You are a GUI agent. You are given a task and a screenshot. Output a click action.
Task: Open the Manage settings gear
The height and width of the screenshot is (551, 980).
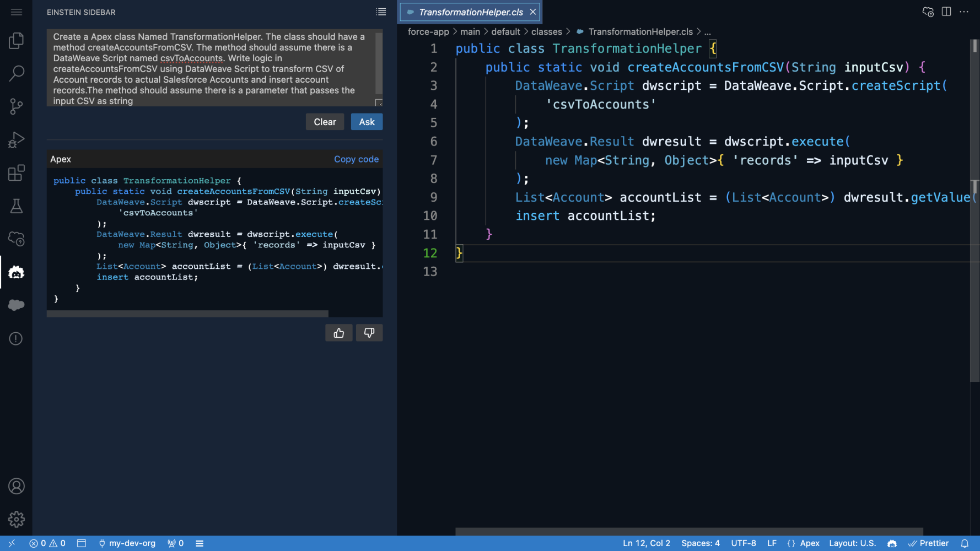coord(17,519)
